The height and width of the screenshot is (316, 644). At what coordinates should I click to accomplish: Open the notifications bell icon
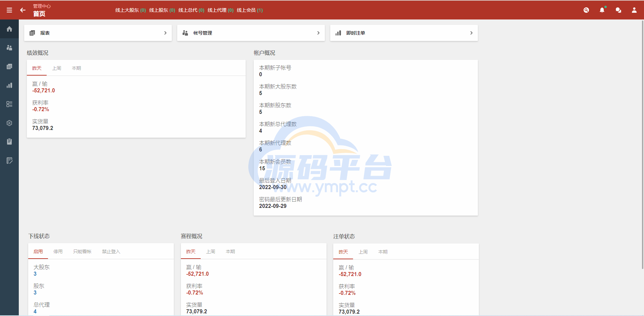pos(602,10)
